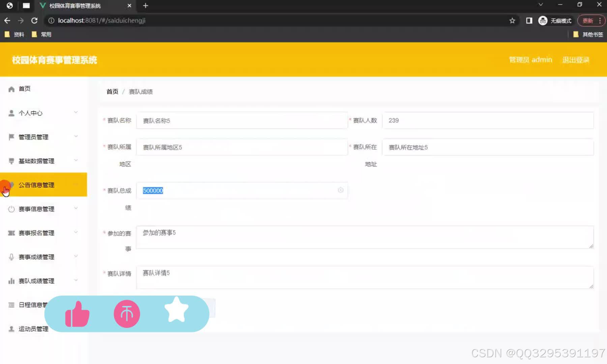Click the ticket icon for 赛事报名管理
The width and height of the screenshot is (607, 364).
tap(11, 233)
